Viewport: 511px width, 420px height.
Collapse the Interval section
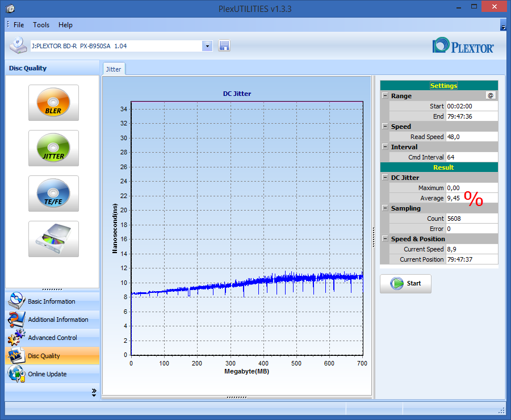click(x=385, y=146)
